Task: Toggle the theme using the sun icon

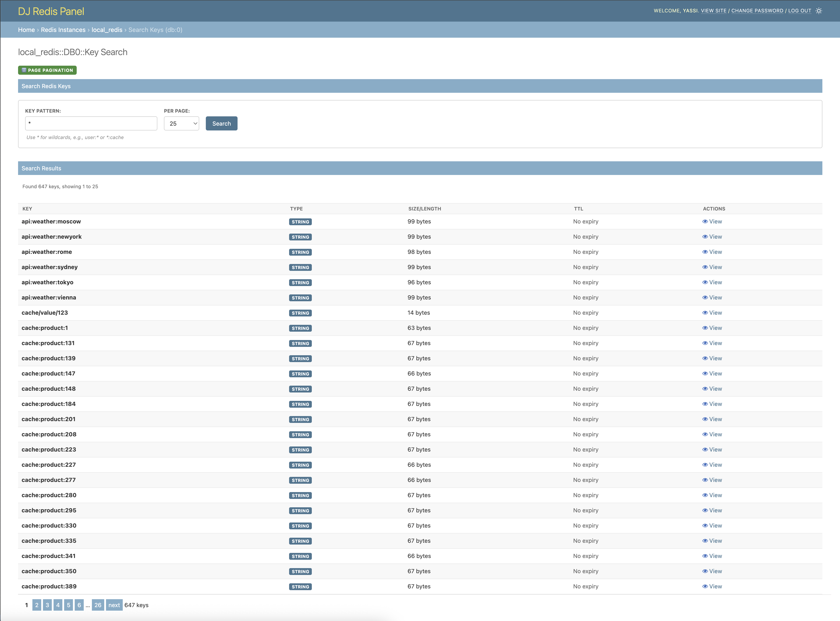Action: pyautogui.click(x=819, y=11)
